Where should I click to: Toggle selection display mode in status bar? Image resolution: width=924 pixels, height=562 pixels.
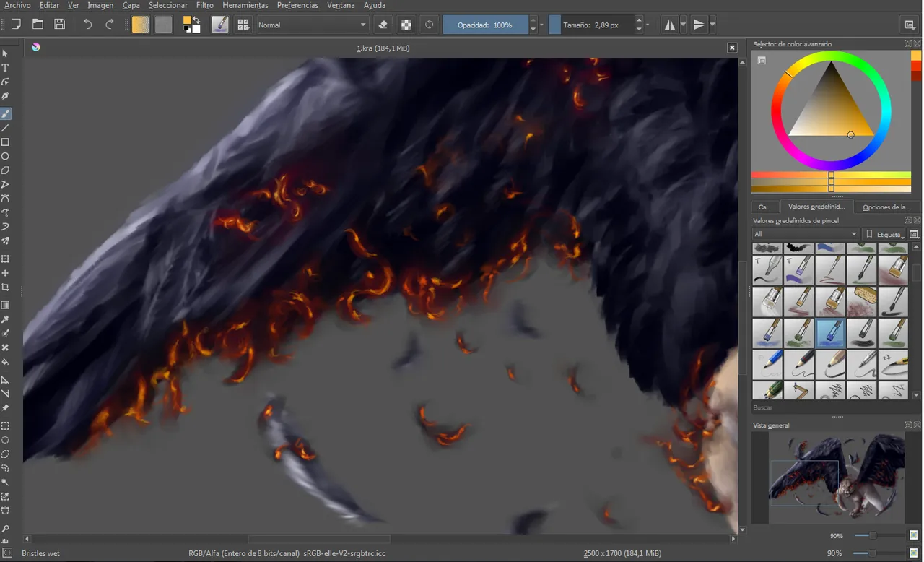pyautogui.click(x=7, y=553)
